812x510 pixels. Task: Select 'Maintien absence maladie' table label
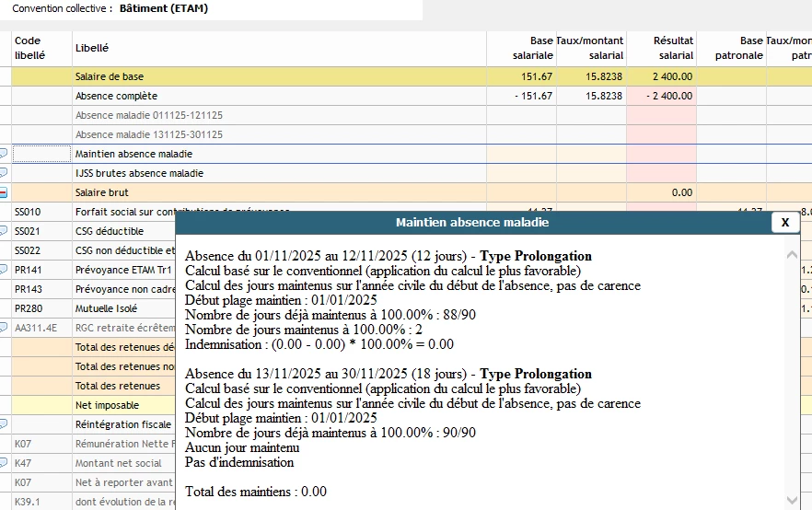pyautogui.click(x=133, y=154)
